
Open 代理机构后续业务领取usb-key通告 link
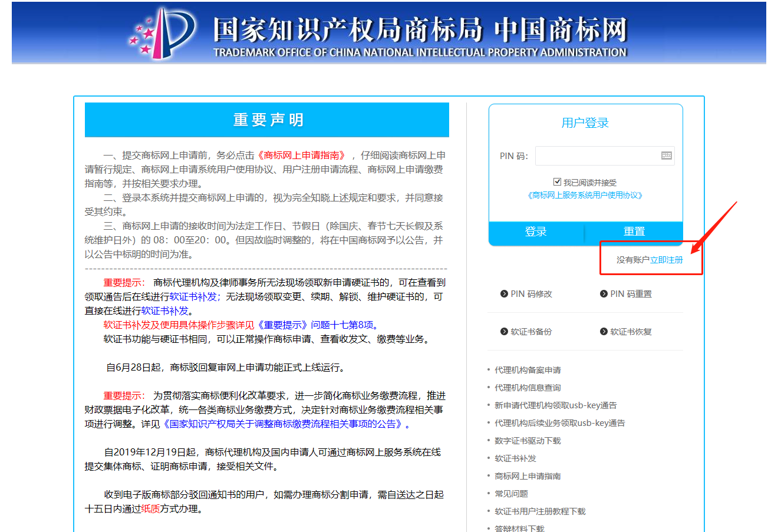pyautogui.click(x=559, y=423)
